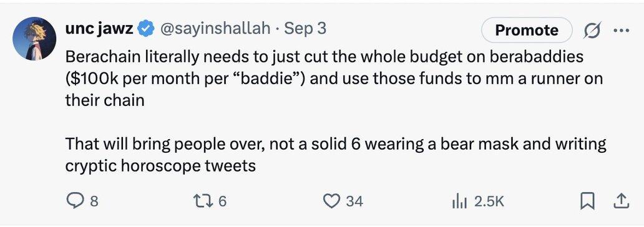The width and height of the screenshot is (644, 227).
Task: Click the repost count "6"
Action: pyautogui.click(x=222, y=201)
